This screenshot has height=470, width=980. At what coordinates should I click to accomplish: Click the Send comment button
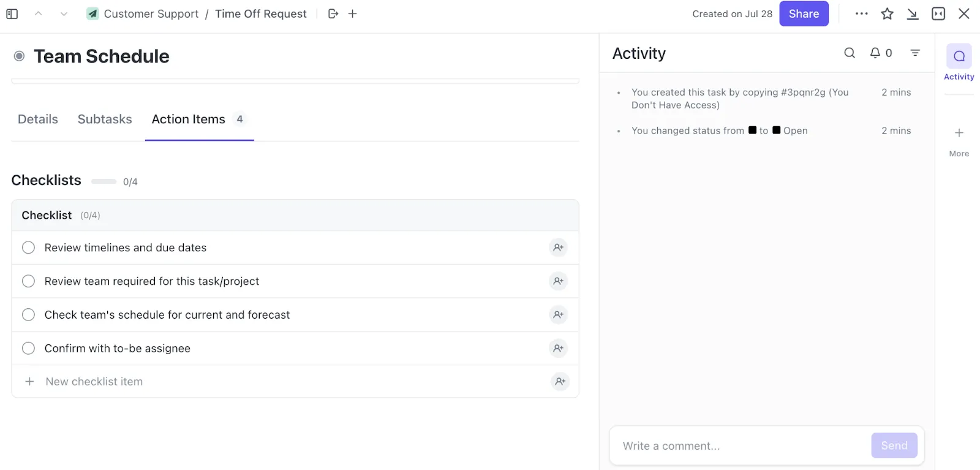pos(894,445)
